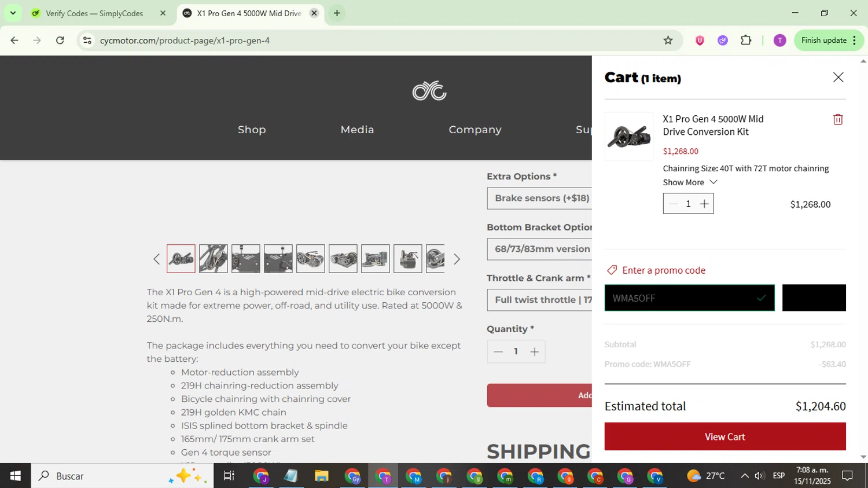
Task: Click Finish update button
Action: tap(829, 41)
